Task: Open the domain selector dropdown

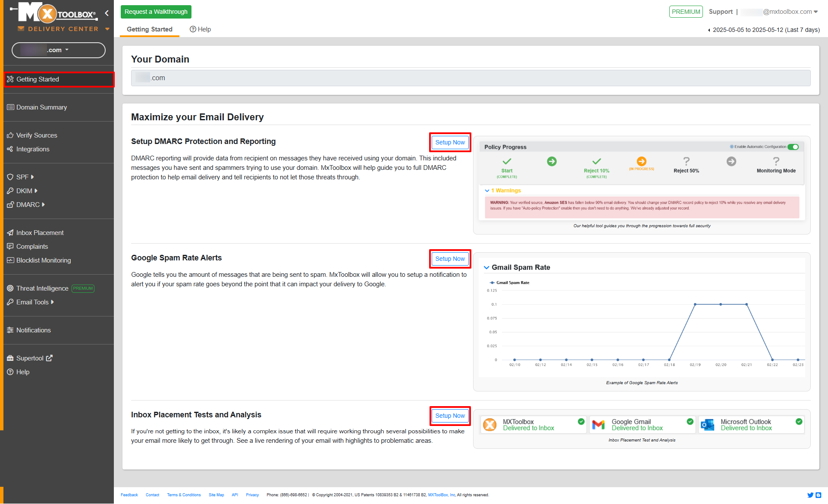Action: tap(59, 50)
